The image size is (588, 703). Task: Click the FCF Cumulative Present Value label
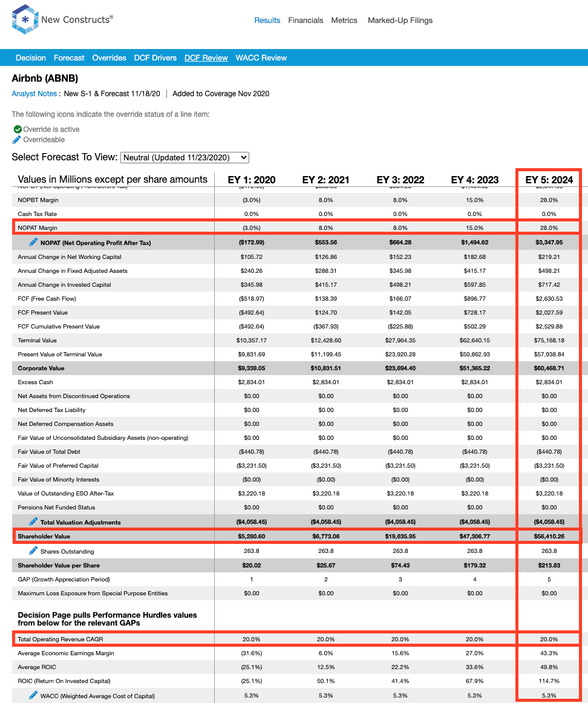59,327
